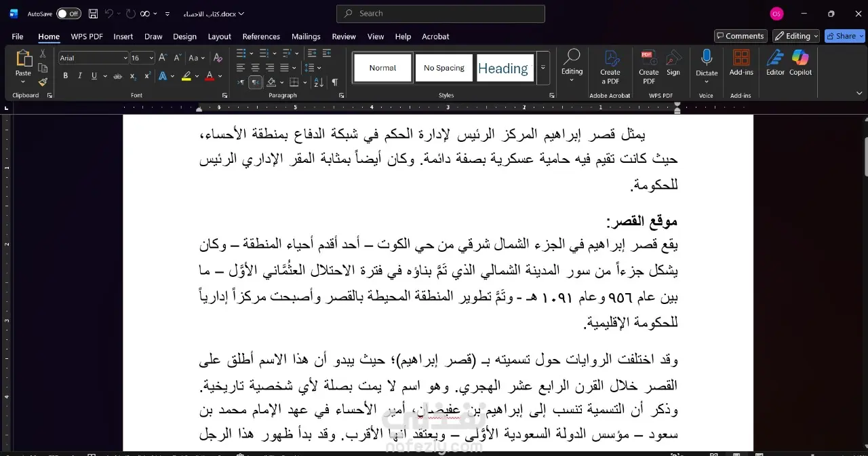The height and width of the screenshot is (456, 868).
Task: Clear all formatting eraser icon
Action: (218, 58)
